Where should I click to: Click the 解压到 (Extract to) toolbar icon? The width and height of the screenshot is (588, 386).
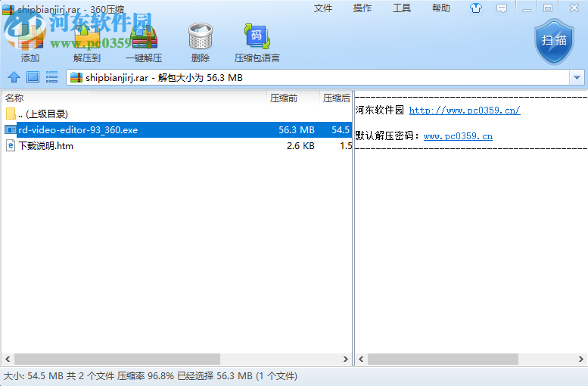(87, 36)
